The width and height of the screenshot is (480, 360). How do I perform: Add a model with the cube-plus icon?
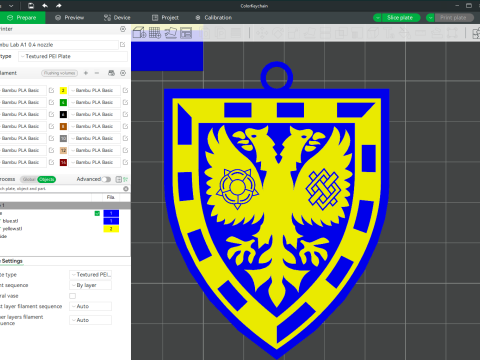tap(139, 33)
